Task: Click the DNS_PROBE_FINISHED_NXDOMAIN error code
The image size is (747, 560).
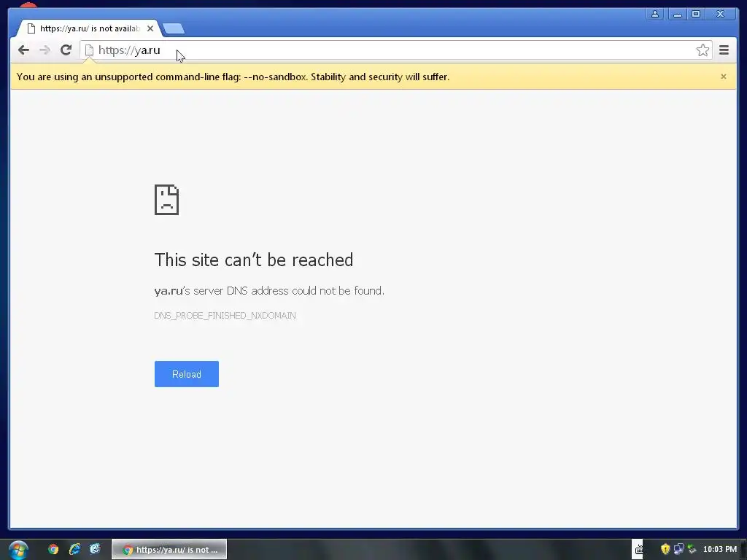Action: click(x=225, y=316)
